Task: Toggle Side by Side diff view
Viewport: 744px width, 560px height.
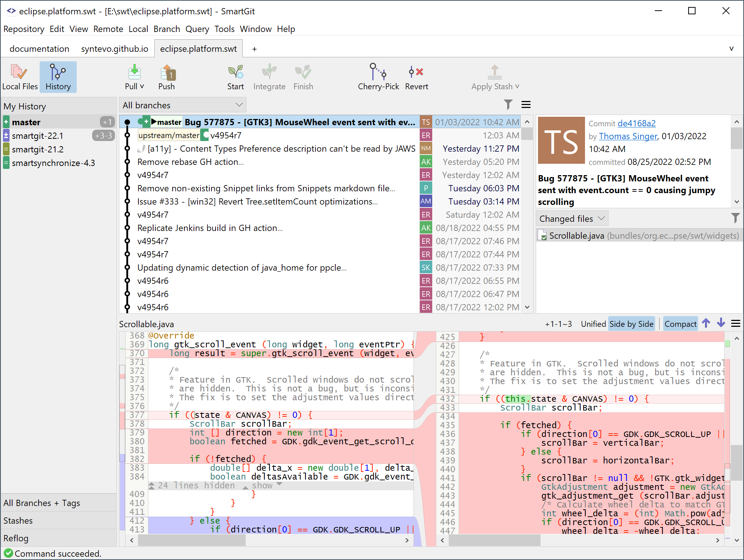Action: pos(631,324)
